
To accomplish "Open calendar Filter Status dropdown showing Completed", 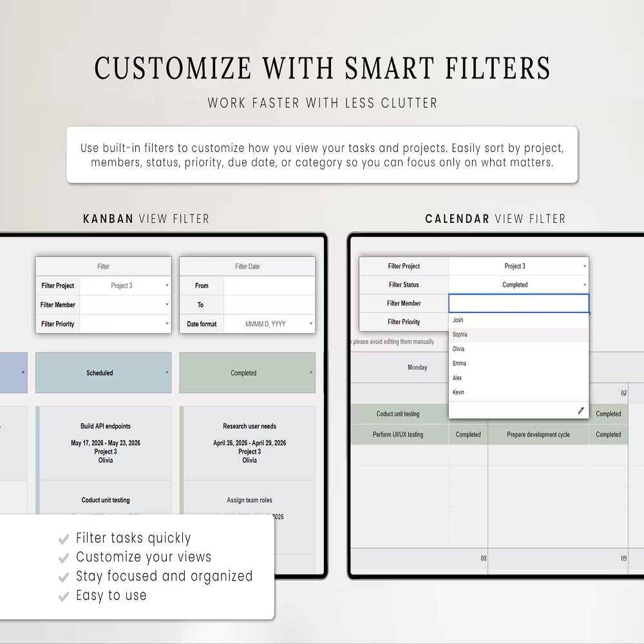I will pos(518,285).
